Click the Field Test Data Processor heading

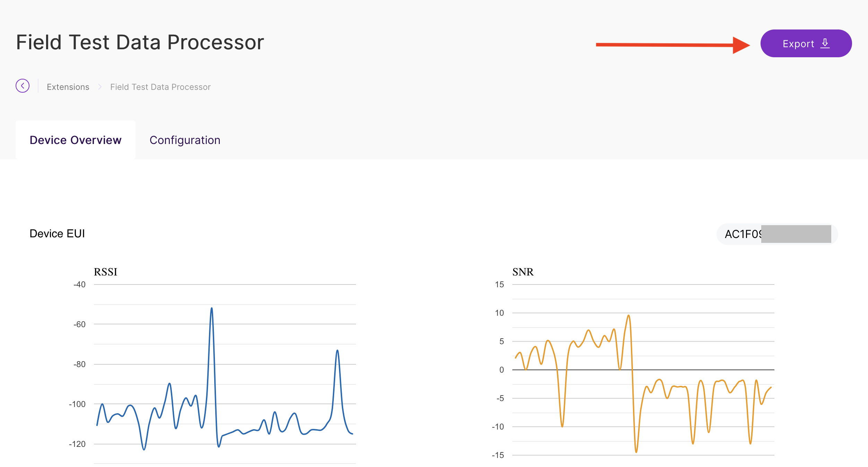pyautogui.click(x=140, y=42)
